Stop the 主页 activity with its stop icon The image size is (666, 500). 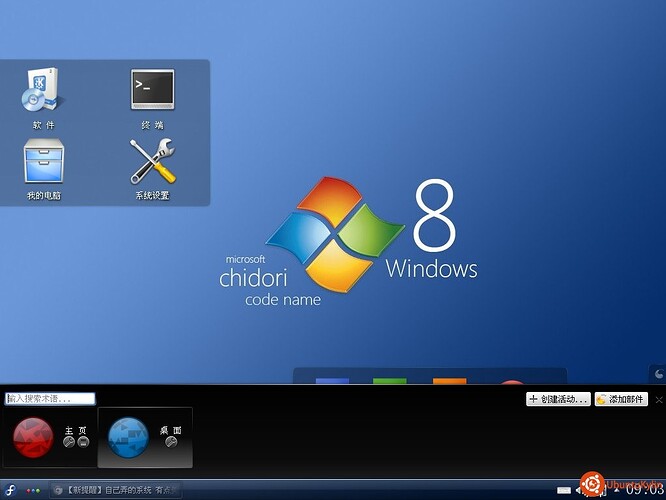click(x=83, y=442)
